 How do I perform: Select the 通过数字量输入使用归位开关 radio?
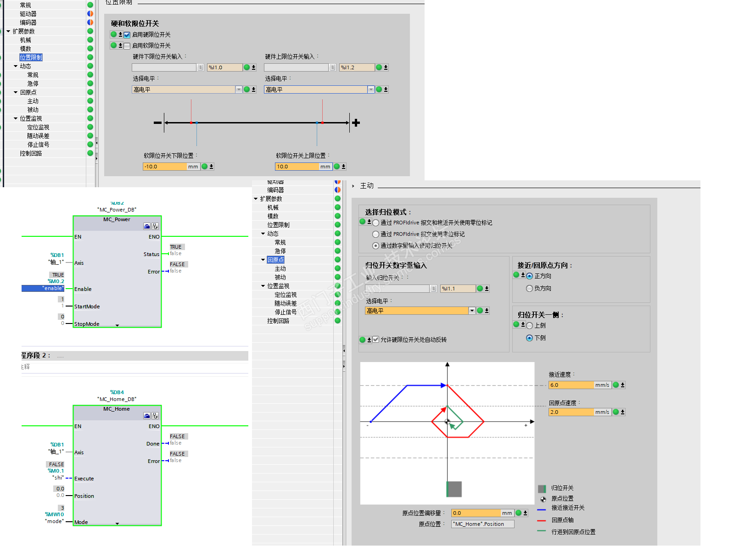pos(376,246)
